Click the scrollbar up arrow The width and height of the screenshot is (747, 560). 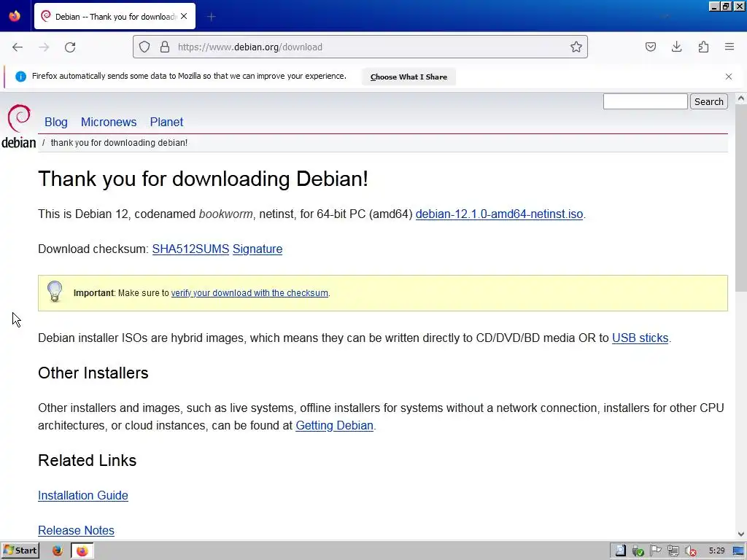coord(741,98)
